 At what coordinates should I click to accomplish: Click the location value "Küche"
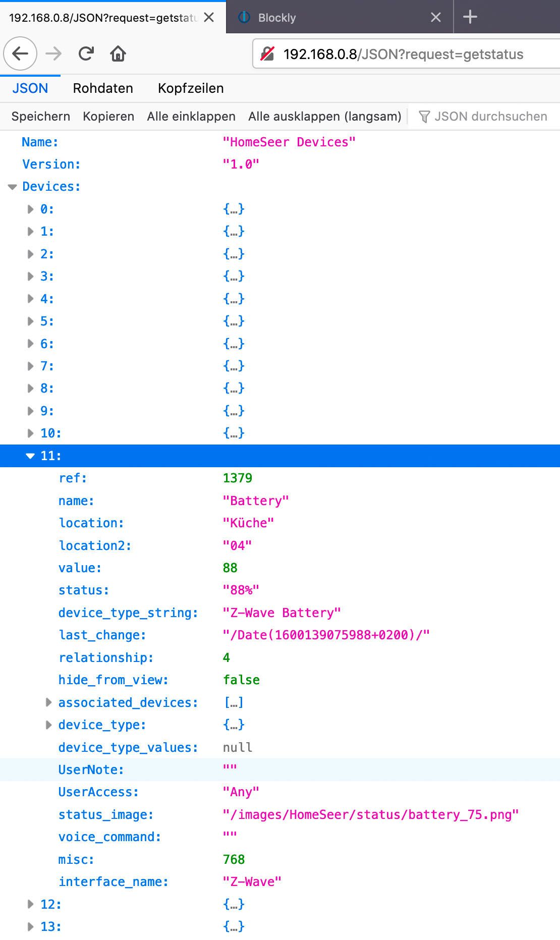pos(248,523)
